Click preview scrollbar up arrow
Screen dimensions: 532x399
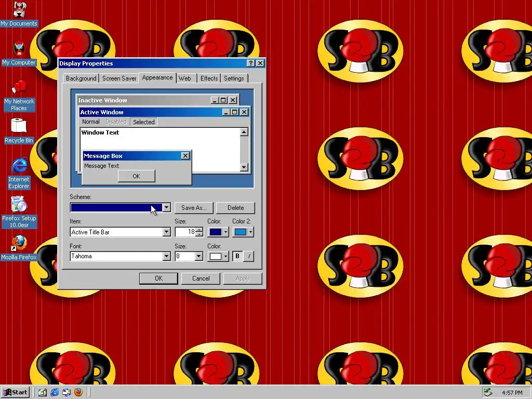tap(244, 132)
